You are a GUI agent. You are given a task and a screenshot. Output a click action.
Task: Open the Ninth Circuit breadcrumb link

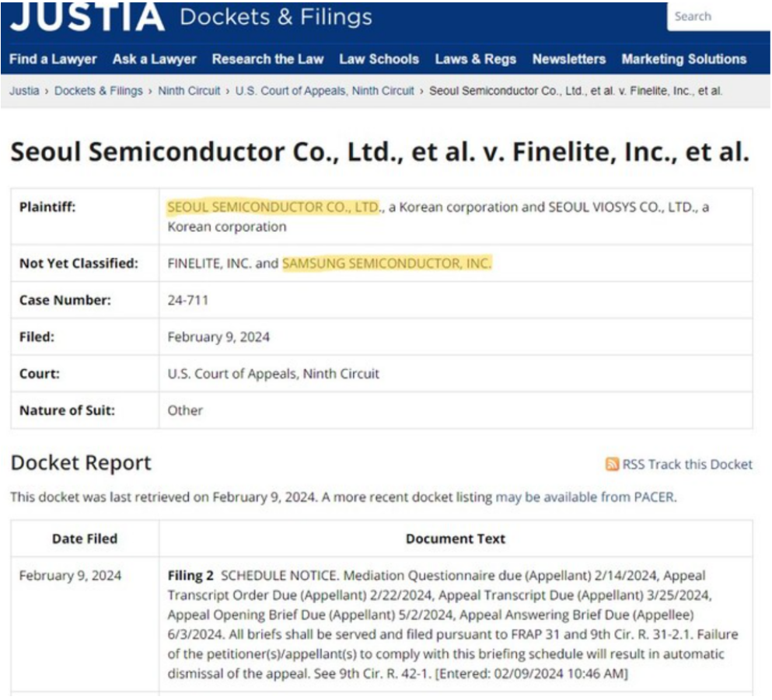[x=189, y=91]
